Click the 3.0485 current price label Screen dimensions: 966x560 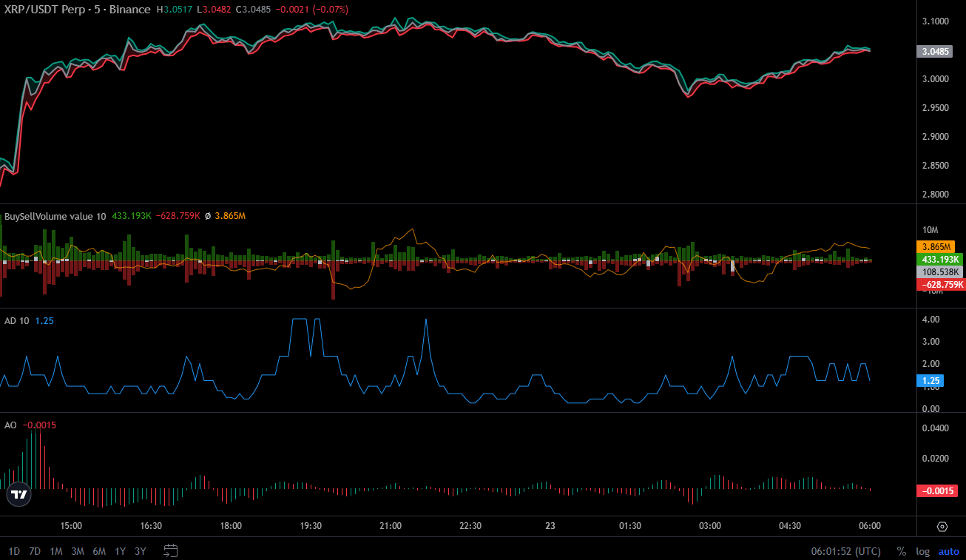point(933,52)
